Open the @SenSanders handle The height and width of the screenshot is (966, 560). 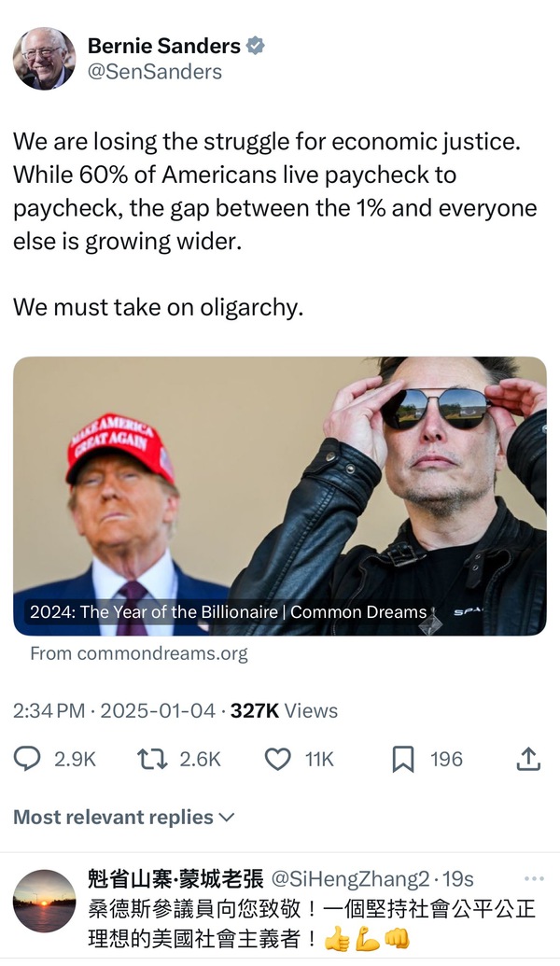coord(155,71)
